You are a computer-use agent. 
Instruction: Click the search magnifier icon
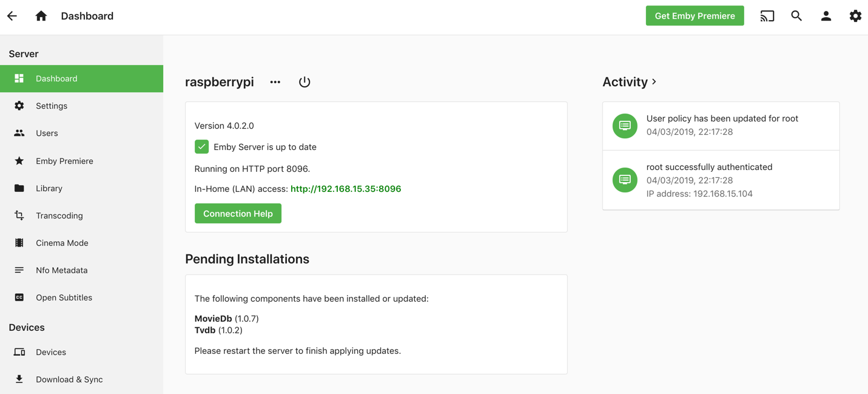coord(796,16)
